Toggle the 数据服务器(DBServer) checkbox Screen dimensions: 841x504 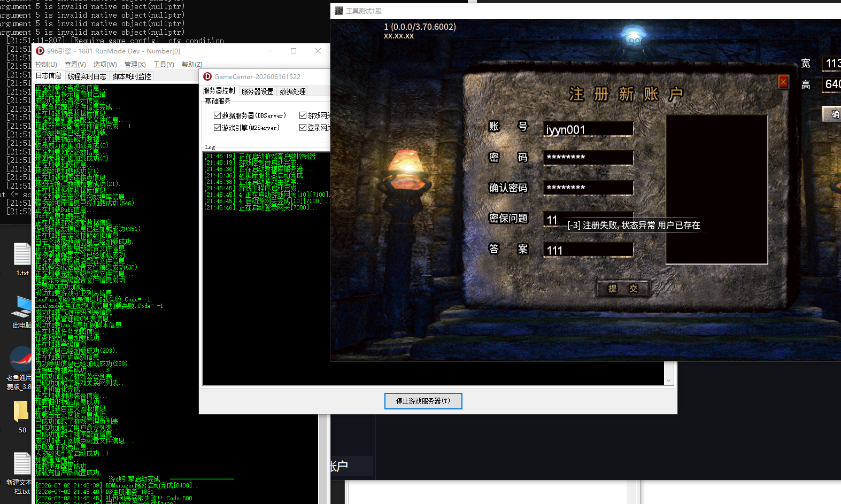tap(217, 115)
